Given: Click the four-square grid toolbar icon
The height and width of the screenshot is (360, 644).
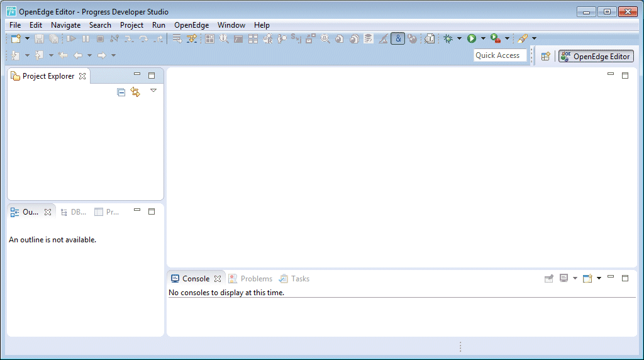Looking at the screenshot, I should coord(210,38).
